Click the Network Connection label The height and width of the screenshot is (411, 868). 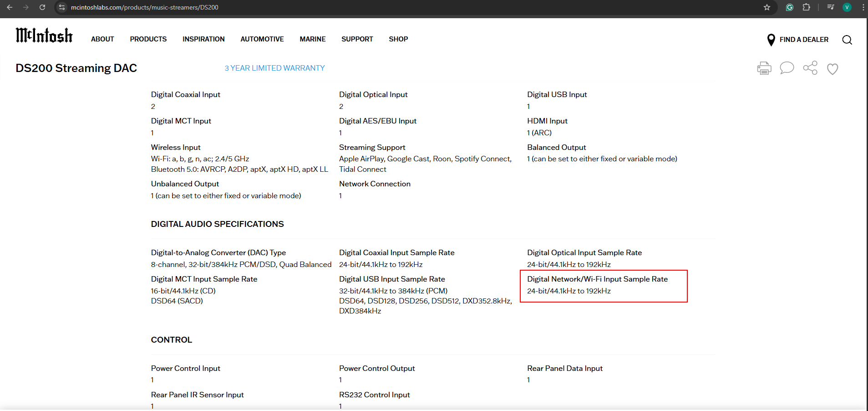375,184
